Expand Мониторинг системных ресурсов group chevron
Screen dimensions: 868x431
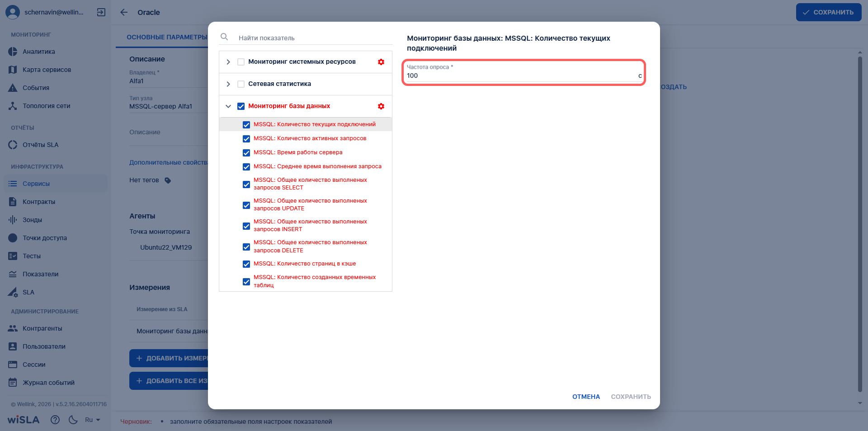click(228, 62)
